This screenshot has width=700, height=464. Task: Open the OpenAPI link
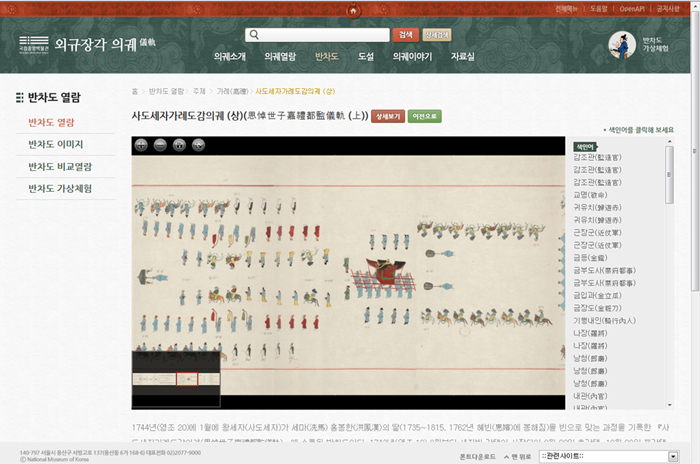[x=632, y=9]
